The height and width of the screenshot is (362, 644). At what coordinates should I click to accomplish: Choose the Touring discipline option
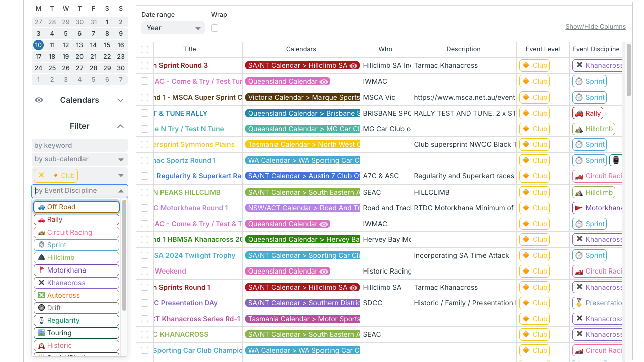pos(76,333)
